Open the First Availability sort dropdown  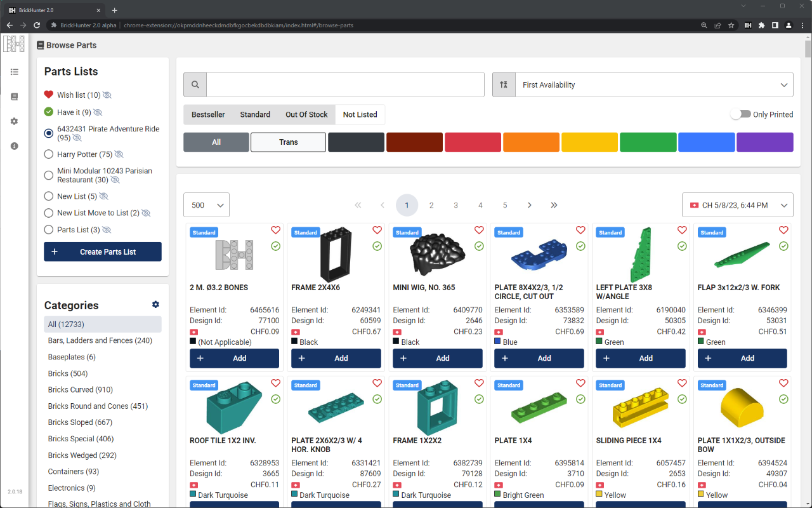click(653, 84)
